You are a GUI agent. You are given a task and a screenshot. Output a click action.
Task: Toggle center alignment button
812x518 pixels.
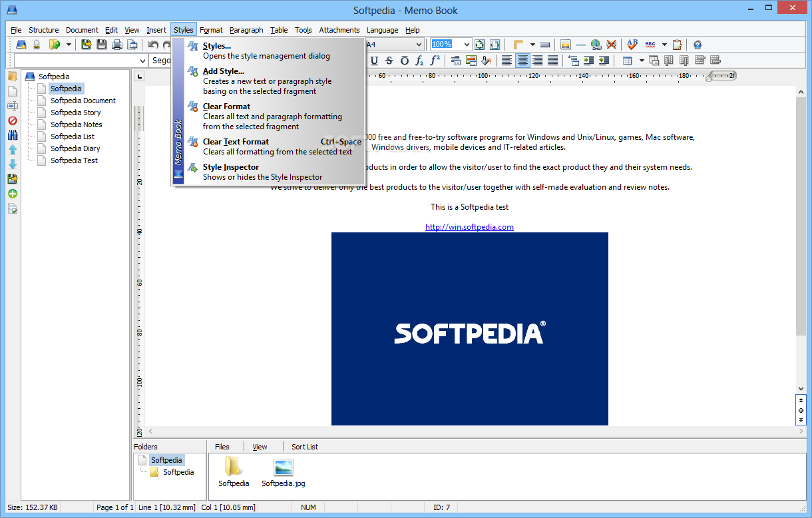point(522,61)
